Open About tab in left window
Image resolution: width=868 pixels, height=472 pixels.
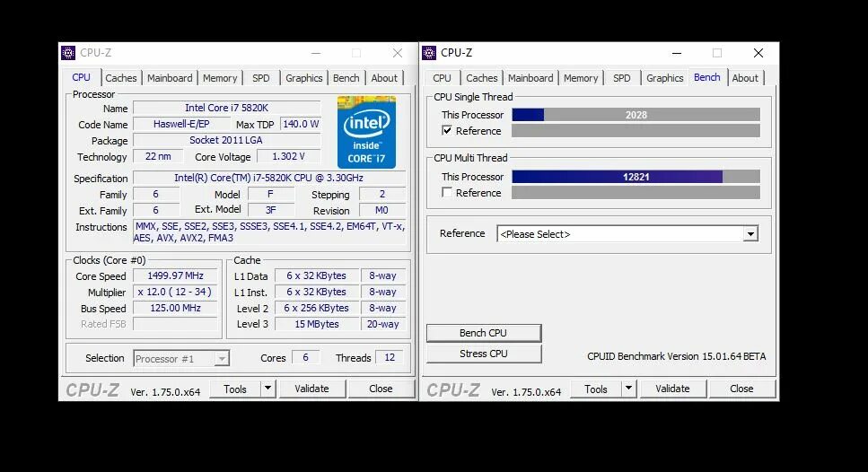384,78
